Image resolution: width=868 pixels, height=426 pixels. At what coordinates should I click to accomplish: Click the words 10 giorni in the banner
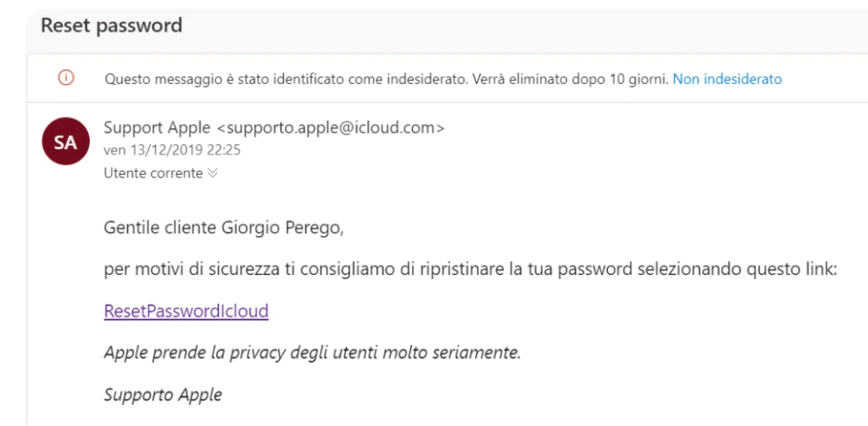coord(637,79)
